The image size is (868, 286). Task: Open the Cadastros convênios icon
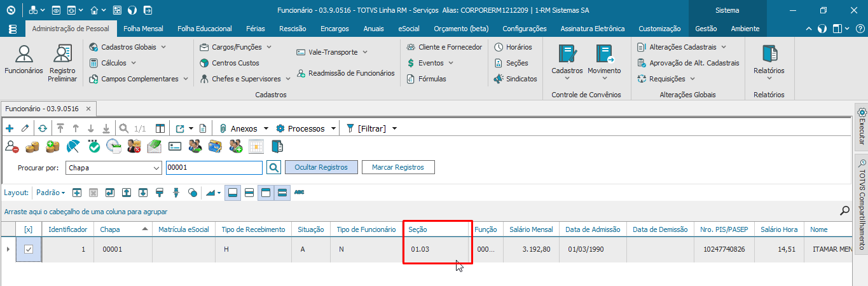(x=567, y=61)
